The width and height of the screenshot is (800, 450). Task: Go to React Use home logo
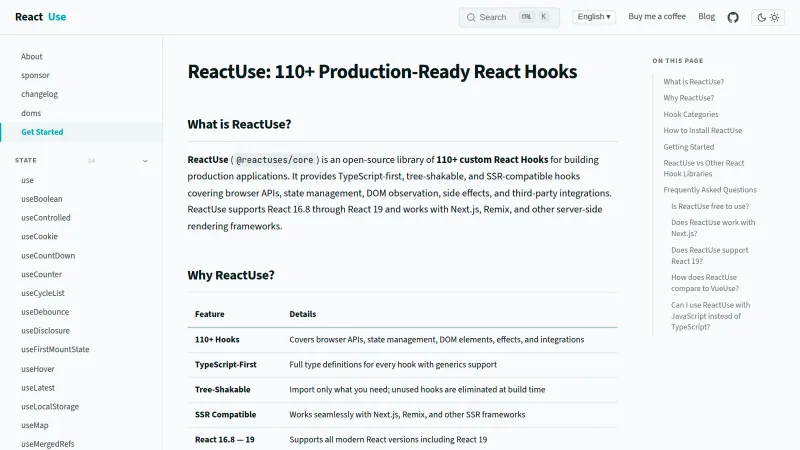click(x=40, y=17)
